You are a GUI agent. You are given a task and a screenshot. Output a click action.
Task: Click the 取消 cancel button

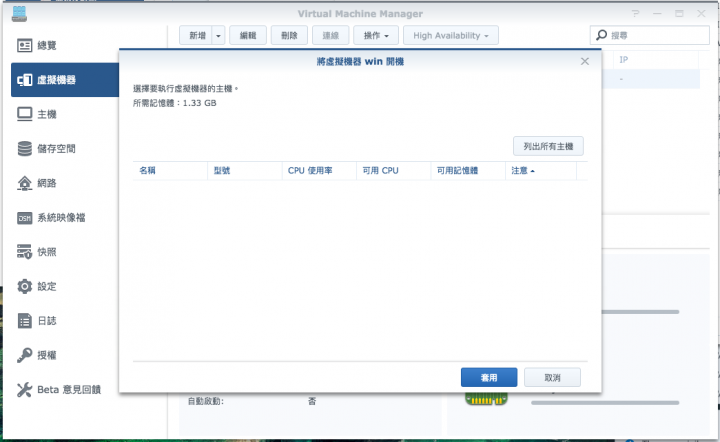click(x=552, y=377)
